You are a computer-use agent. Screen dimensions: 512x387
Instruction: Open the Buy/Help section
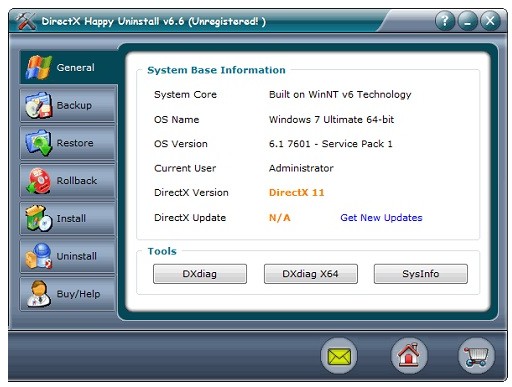[68, 294]
